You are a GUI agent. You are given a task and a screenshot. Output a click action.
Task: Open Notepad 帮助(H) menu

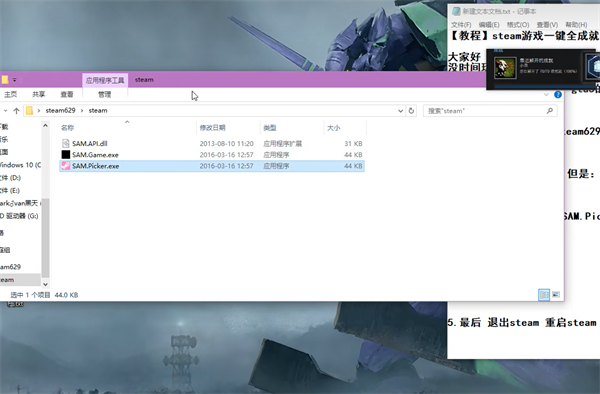point(576,25)
